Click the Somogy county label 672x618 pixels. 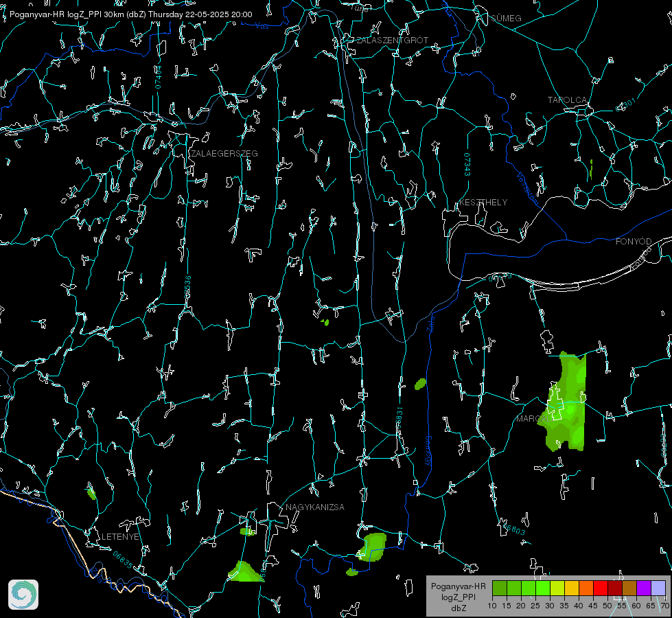click(428, 451)
